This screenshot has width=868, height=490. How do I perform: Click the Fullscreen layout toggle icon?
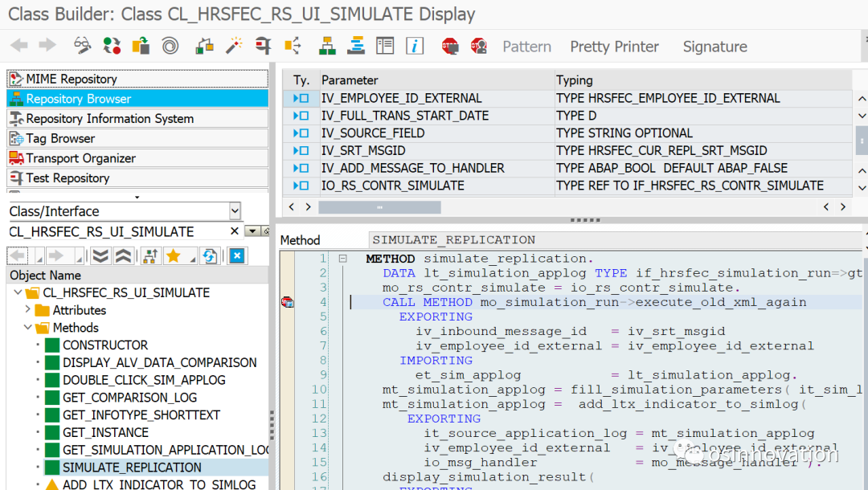385,45
